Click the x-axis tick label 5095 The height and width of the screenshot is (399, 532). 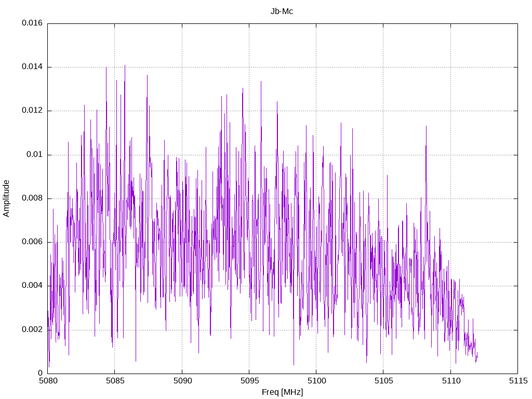click(249, 381)
